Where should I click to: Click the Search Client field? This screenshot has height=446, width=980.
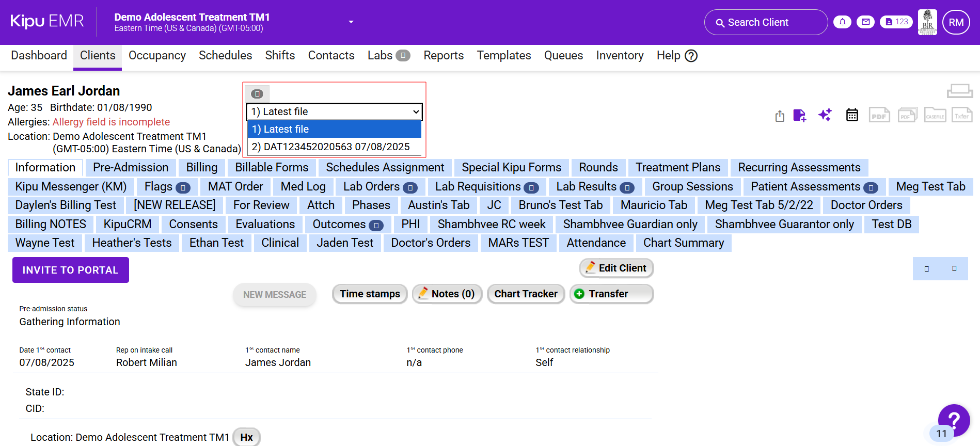tap(766, 22)
